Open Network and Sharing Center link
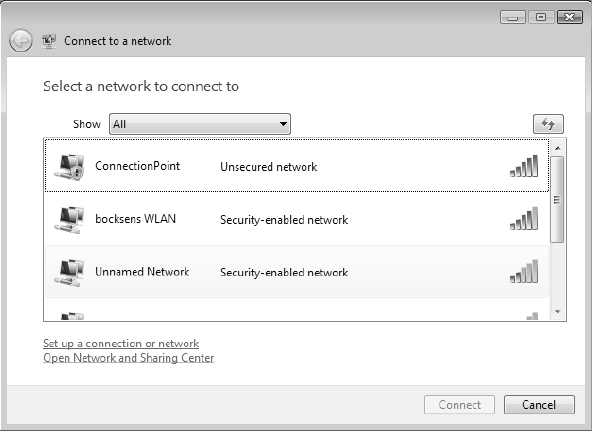 coord(128,358)
